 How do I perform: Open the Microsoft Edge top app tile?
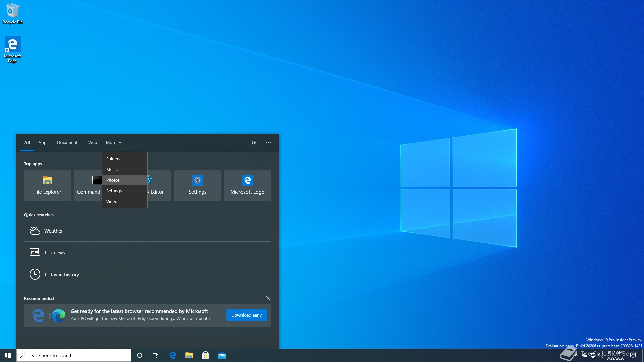pyautogui.click(x=247, y=186)
